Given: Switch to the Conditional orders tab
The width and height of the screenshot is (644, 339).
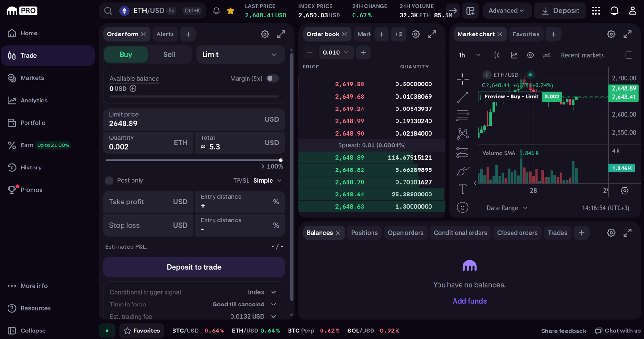Looking at the screenshot, I should [460, 233].
